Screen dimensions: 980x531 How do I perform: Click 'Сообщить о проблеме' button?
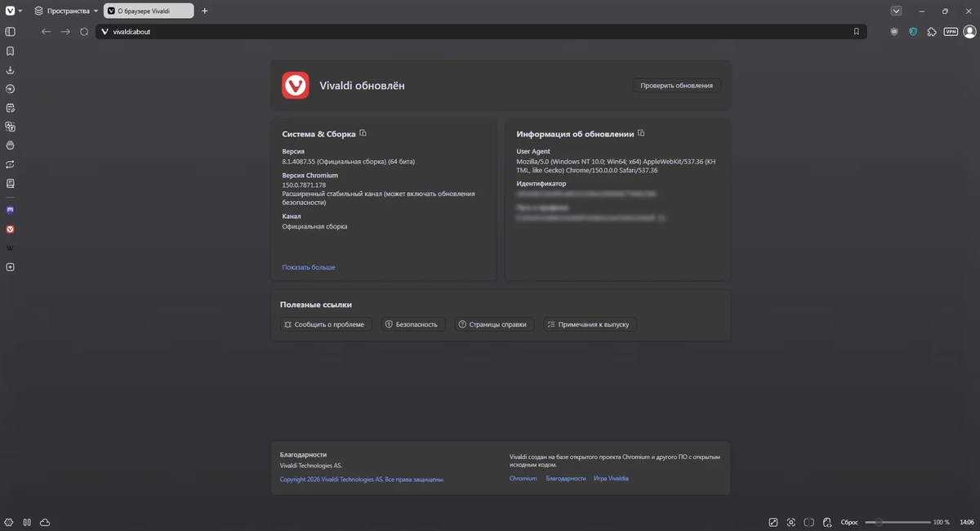pyautogui.click(x=326, y=324)
